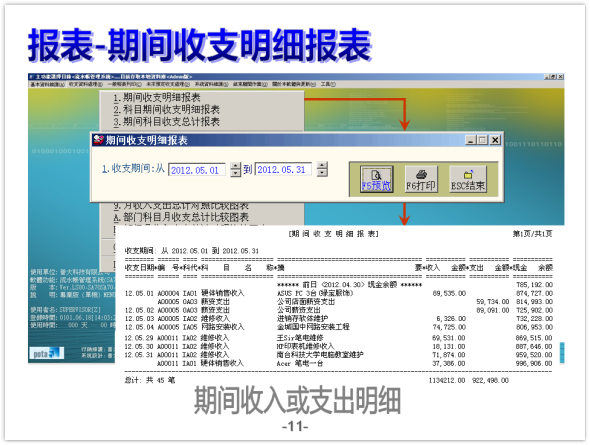Click the end date field 2012.05.31
Viewport: 590px width, 445px height.
click(283, 169)
